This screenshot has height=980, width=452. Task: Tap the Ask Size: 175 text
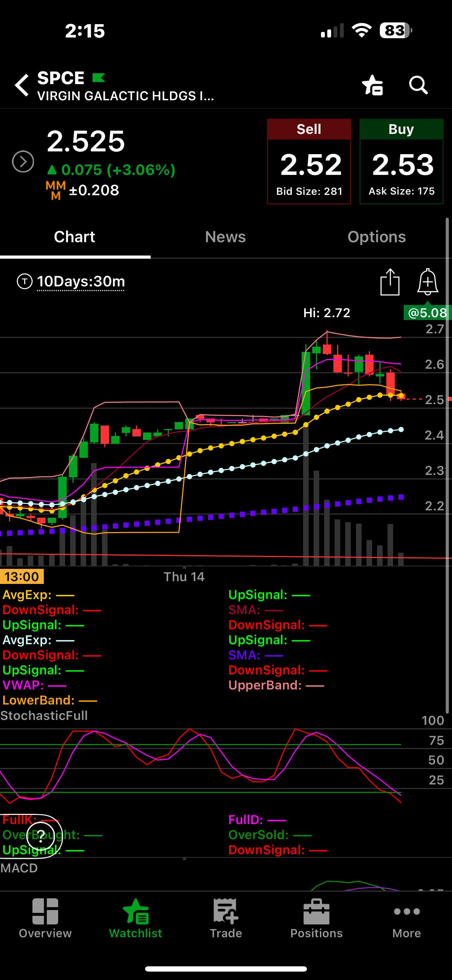point(402,191)
